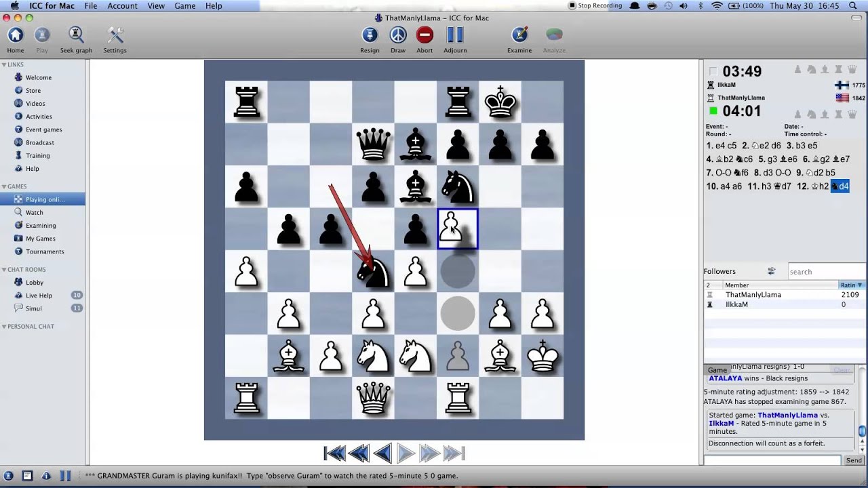Open the Game menu
The width and height of the screenshot is (868, 488).
coord(185,5)
